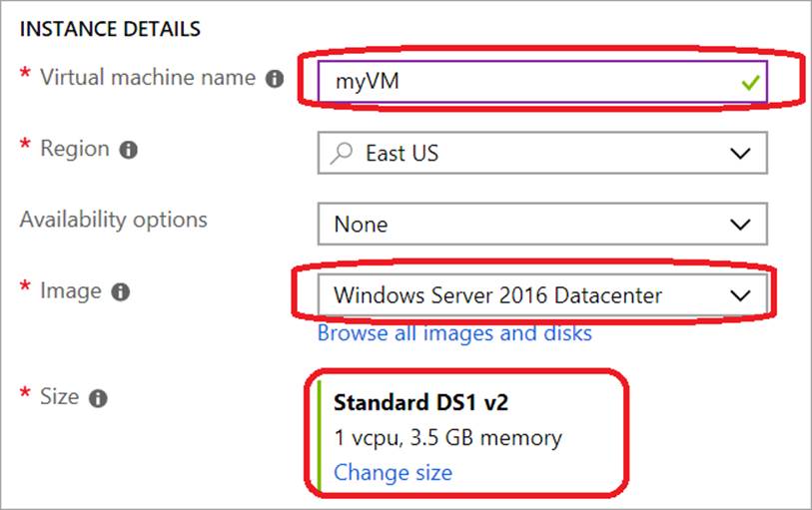The image size is (812, 510).
Task: Click the green validation checkmark in name field
Action: [750, 84]
